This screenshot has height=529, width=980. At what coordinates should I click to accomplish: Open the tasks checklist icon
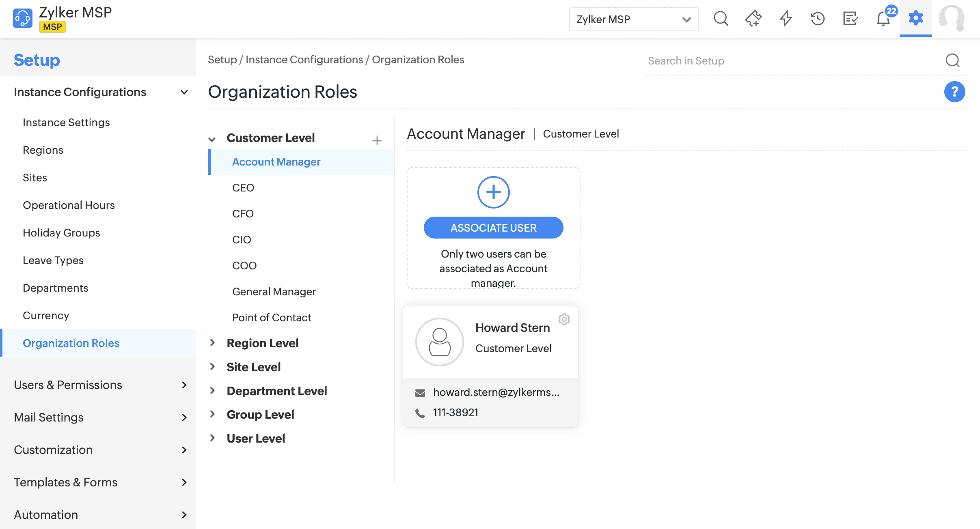click(850, 19)
